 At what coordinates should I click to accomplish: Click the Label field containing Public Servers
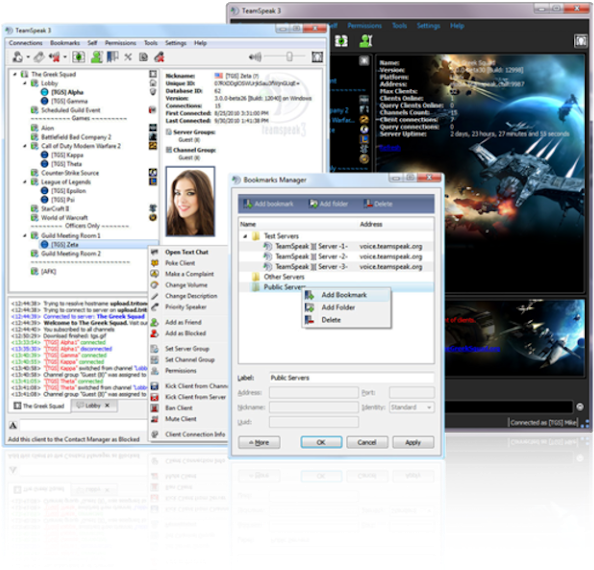[351, 378]
